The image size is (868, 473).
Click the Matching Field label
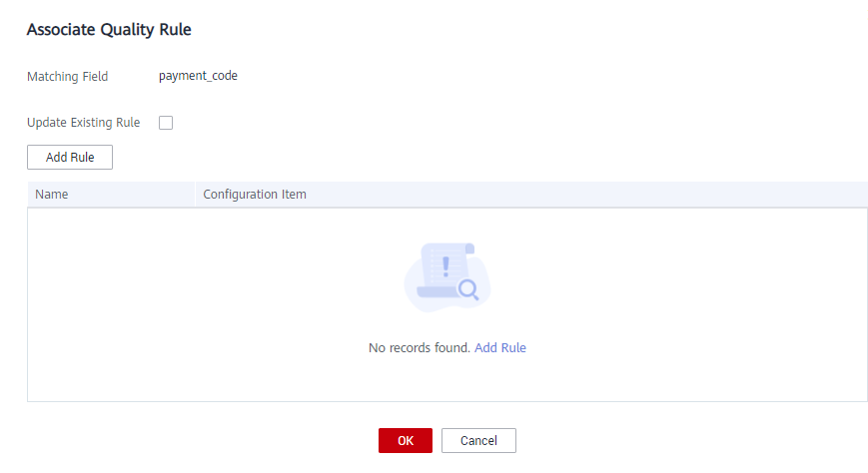pyautogui.click(x=68, y=77)
